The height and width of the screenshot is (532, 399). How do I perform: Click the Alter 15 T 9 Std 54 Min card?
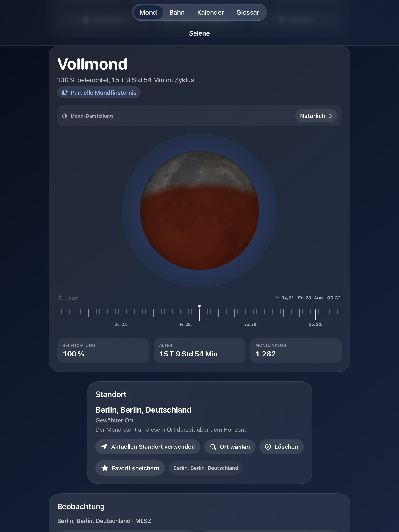tap(199, 350)
